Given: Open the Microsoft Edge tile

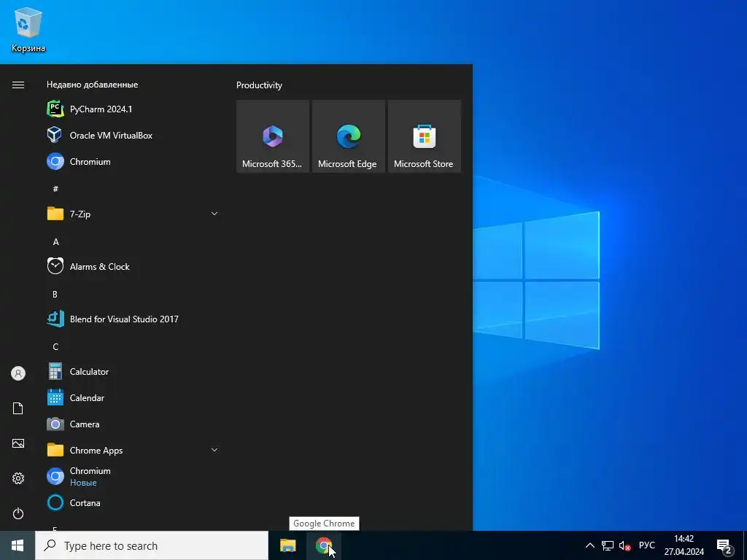Looking at the screenshot, I should [x=348, y=136].
